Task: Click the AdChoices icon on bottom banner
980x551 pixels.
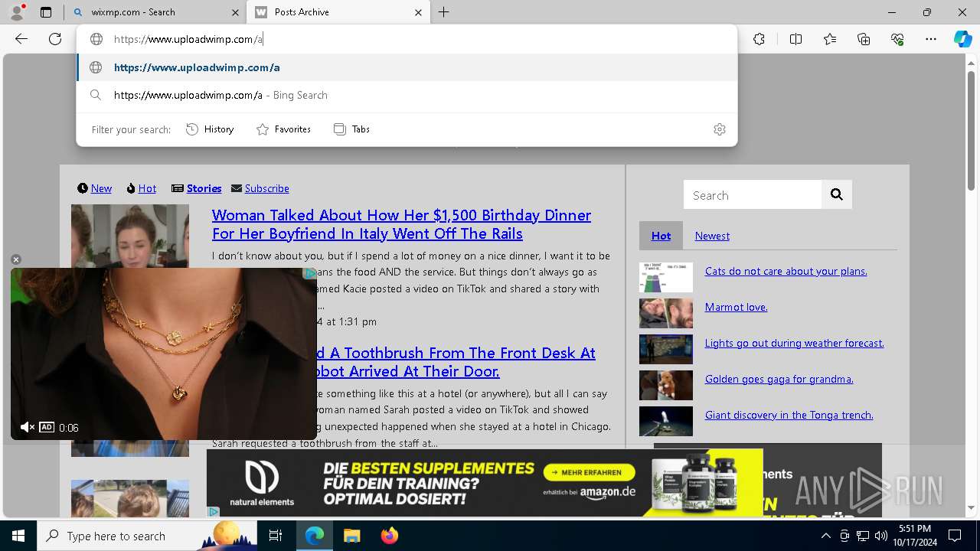Action: [x=214, y=511]
